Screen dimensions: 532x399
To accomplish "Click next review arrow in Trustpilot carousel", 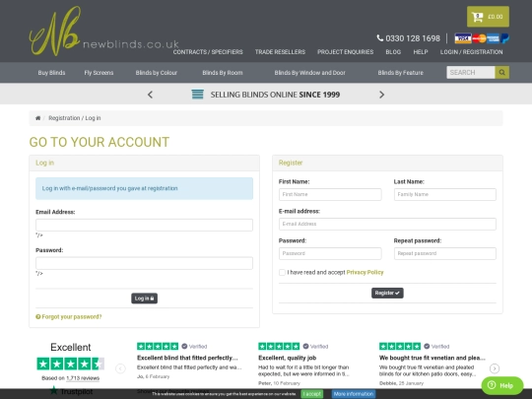I will (495, 368).
